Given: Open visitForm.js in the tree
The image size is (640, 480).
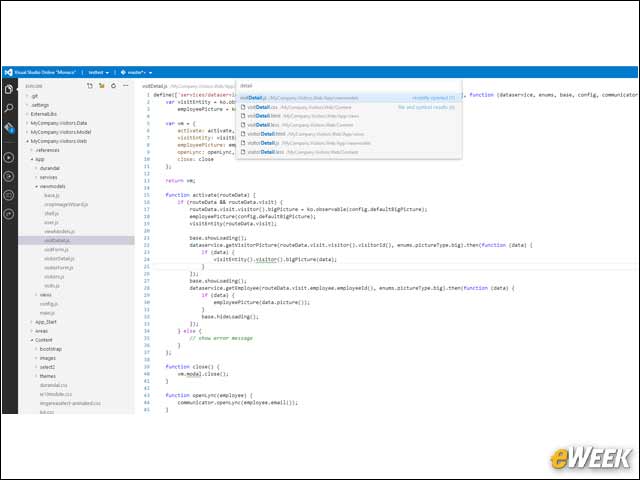Looking at the screenshot, I should click(x=56, y=249).
